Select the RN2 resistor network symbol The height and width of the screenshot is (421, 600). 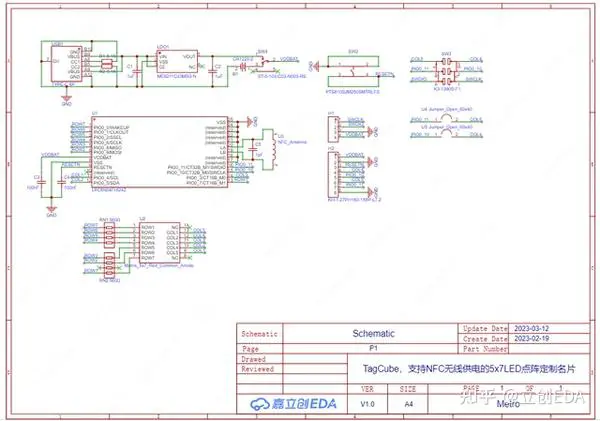110,265
